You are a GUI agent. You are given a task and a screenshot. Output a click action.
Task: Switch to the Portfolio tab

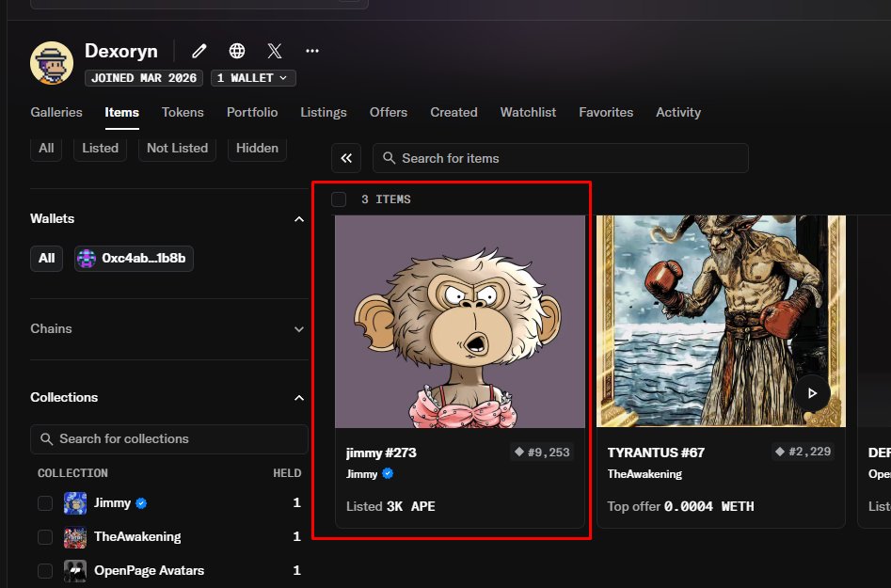[x=252, y=113]
